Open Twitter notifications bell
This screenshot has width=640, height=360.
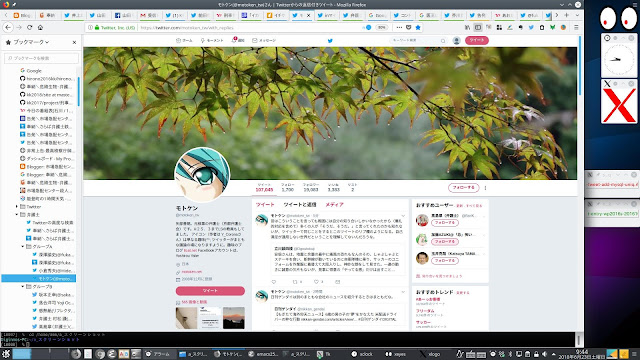(238, 40)
